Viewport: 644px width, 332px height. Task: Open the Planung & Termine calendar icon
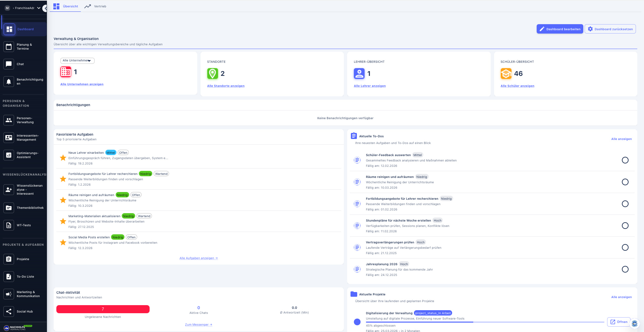(x=9, y=47)
